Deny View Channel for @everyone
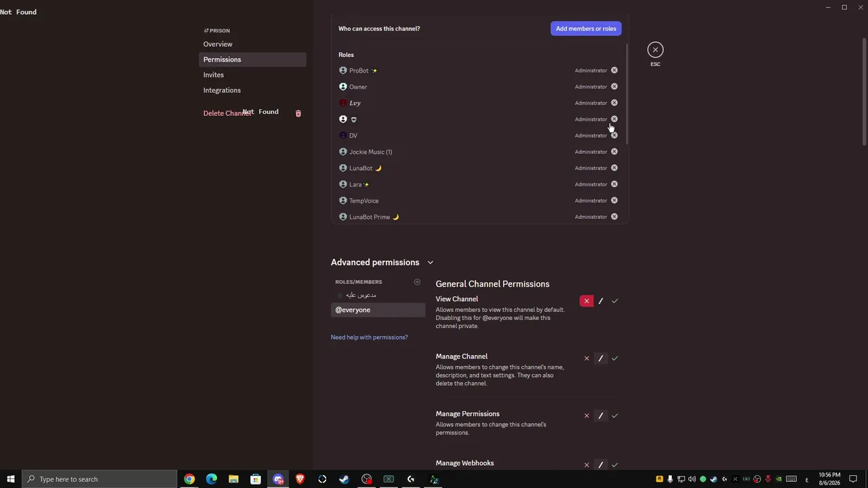 pyautogui.click(x=587, y=301)
